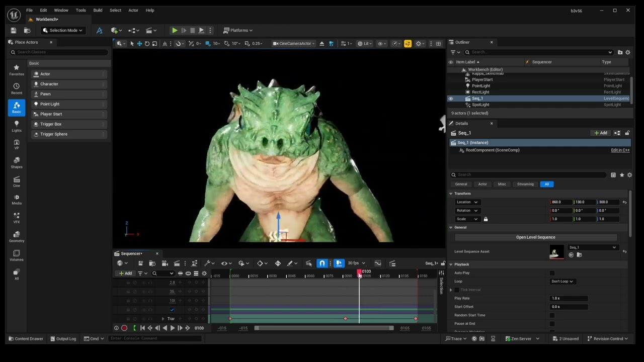The height and width of the screenshot is (362, 644).
Task: Click the Edit in C++ link
Action: click(620, 150)
